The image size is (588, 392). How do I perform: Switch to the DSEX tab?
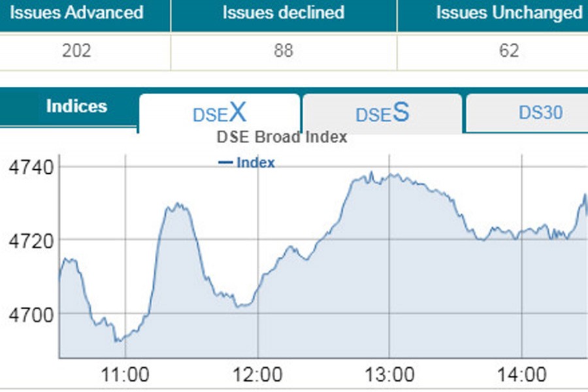click(220, 114)
